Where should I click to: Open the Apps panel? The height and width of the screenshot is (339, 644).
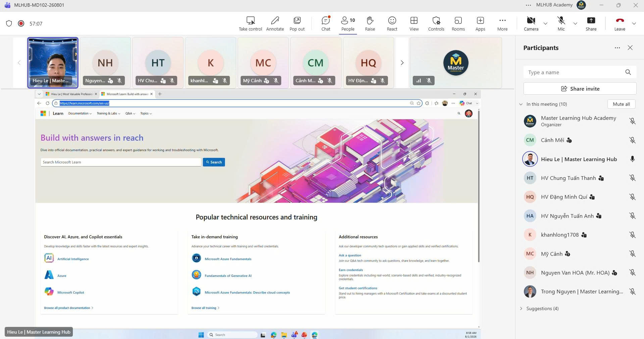point(480,23)
